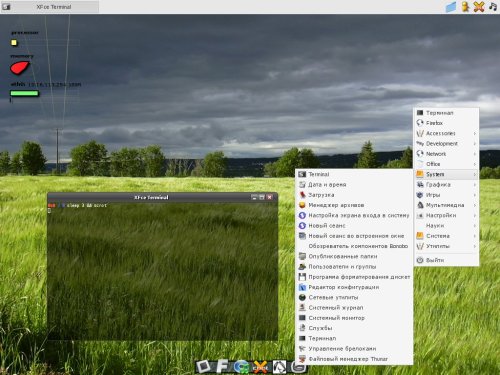Launch Программа форматирования дискет
This screenshot has width=500, height=375.
click(x=354, y=277)
